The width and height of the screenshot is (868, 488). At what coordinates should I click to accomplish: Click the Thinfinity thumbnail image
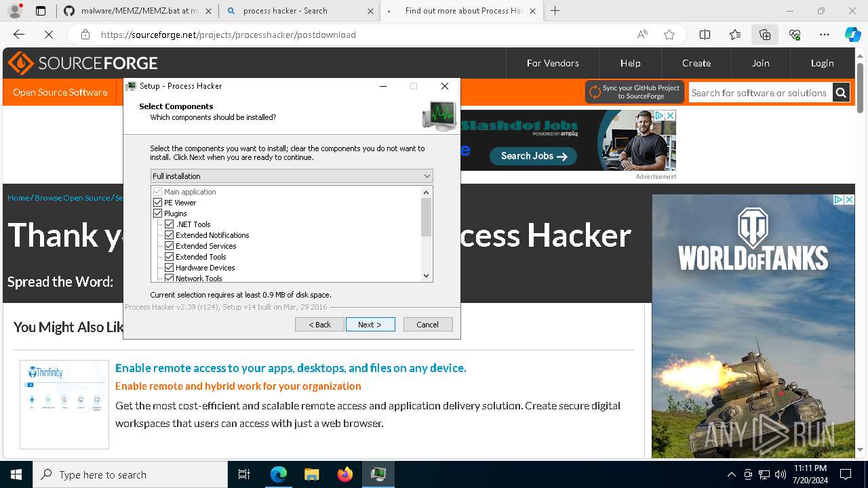(64, 405)
